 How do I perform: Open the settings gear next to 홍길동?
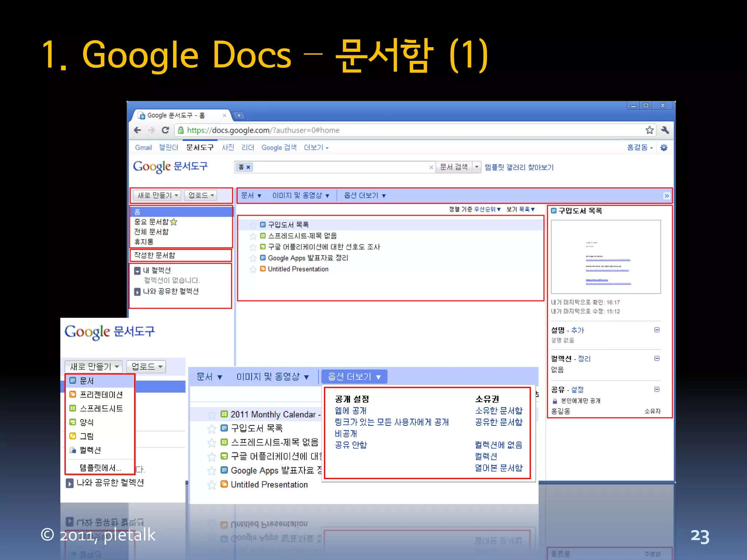coord(664,147)
